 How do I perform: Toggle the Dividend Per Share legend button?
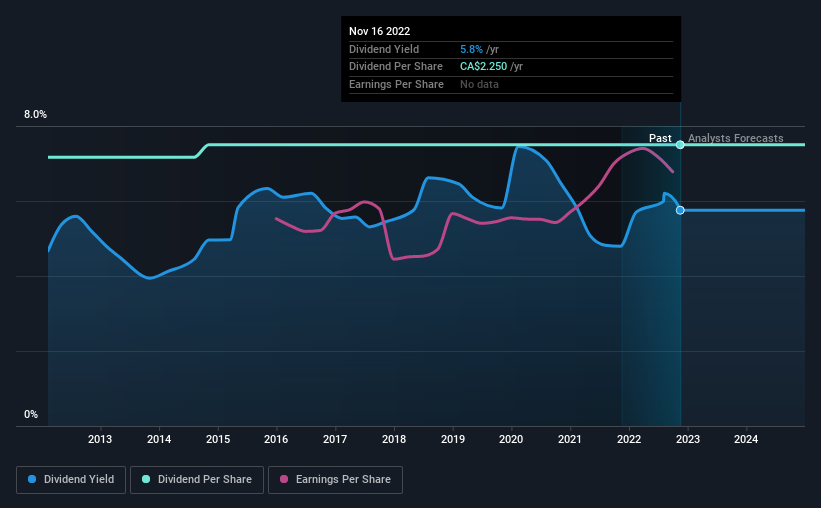point(197,480)
